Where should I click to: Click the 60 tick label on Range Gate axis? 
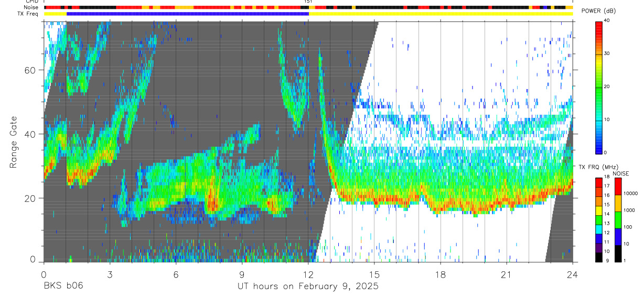tap(31, 70)
